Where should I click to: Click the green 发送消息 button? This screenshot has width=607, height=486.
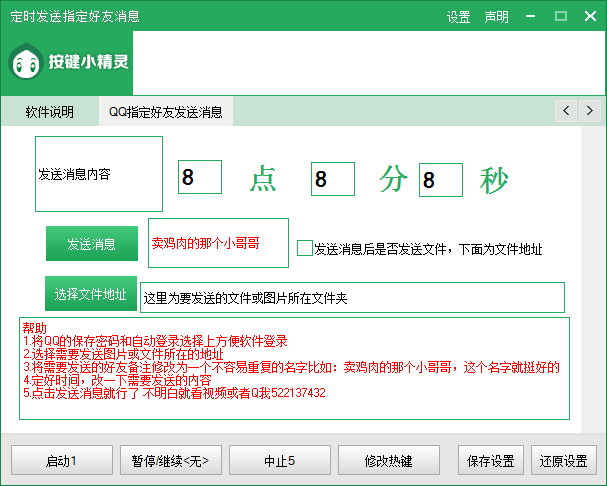point(92,244)
